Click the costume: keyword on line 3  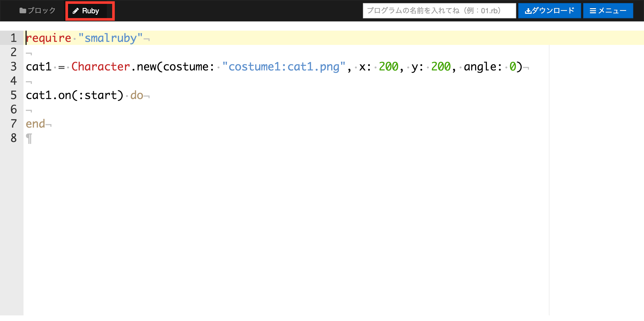[x=189, y=67]
